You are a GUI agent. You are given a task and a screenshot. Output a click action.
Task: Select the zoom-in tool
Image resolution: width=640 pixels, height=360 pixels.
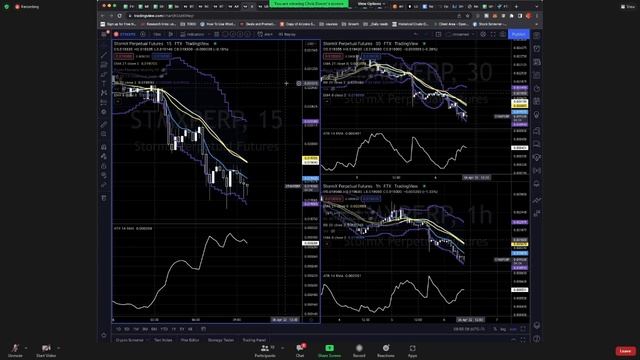[x=104, y=134]
